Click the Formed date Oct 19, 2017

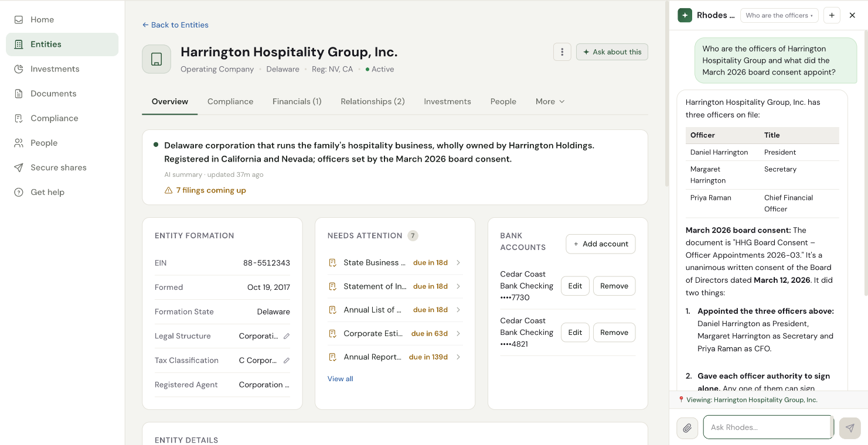268,287
